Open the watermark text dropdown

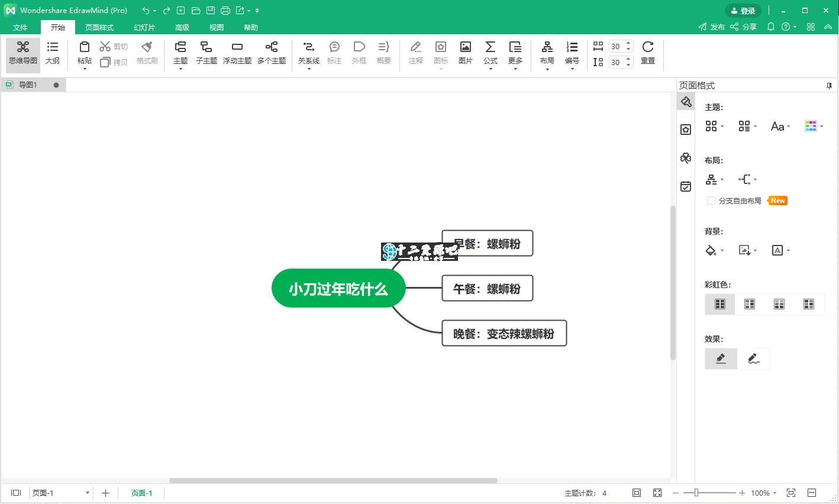click(780, 250)
